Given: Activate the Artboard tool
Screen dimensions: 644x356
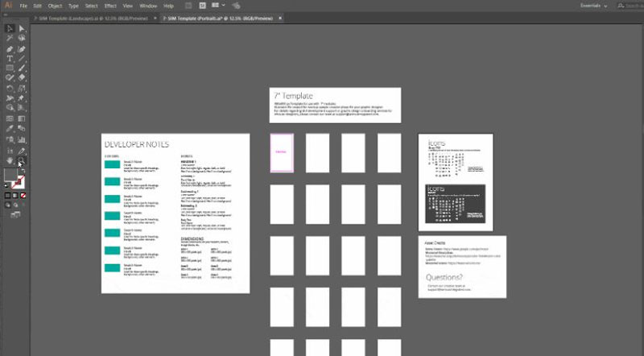Looking at the screenshot, I should (x=10, y=151).
